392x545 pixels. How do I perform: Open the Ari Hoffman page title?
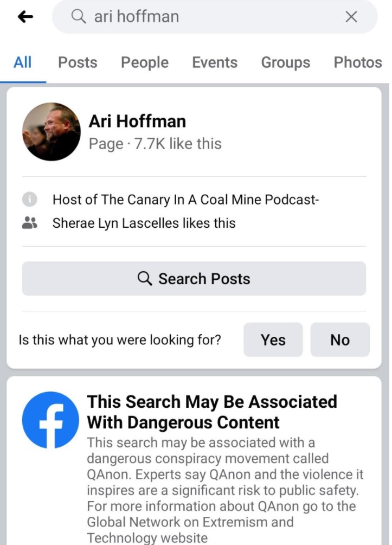(137, 121)
